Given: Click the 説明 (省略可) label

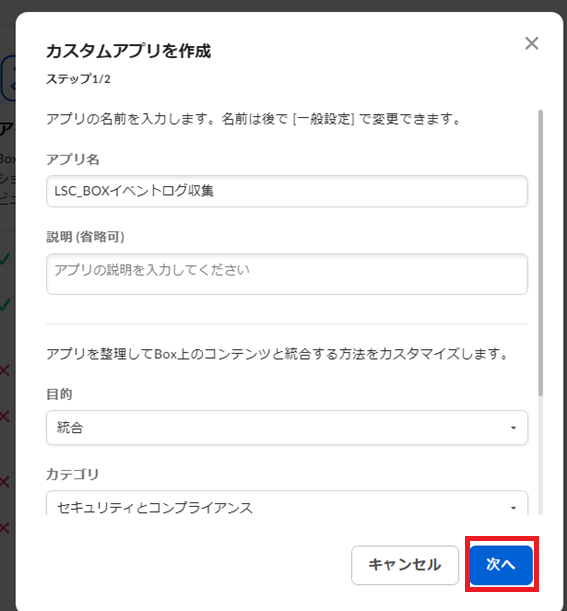Looking at the screenshot, I should 85,237.
